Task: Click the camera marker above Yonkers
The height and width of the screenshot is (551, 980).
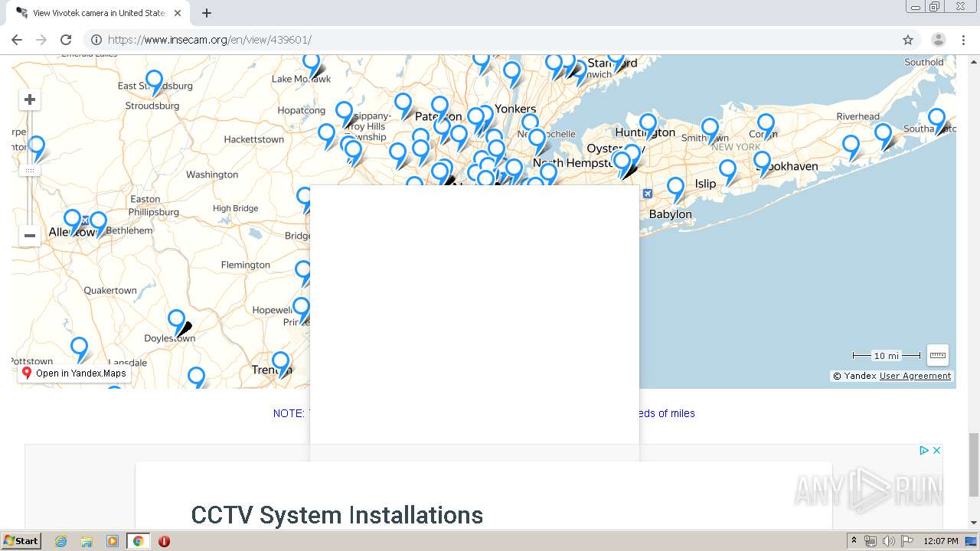Action: [511, 73]
